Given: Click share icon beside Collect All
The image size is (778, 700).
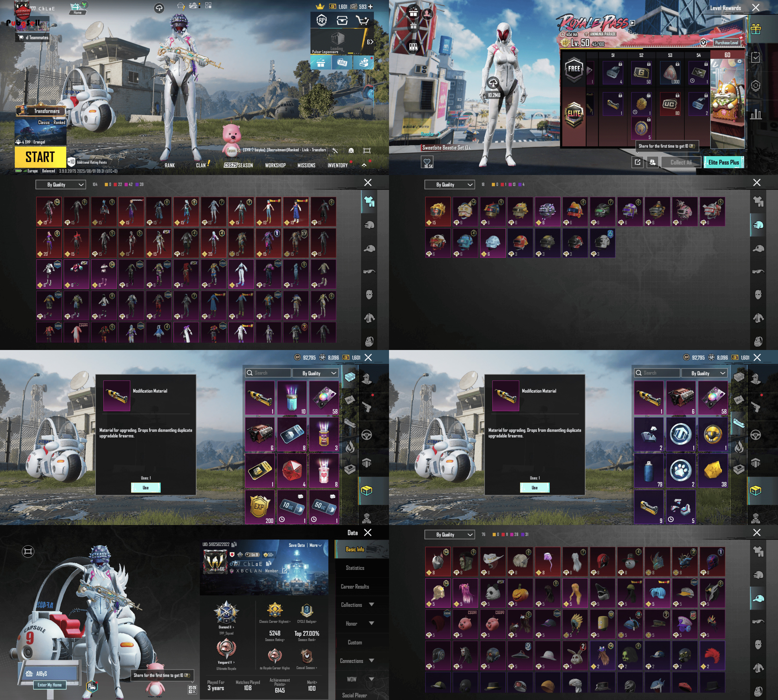Looking at the screenshot, I should click(x=637, y=162).
